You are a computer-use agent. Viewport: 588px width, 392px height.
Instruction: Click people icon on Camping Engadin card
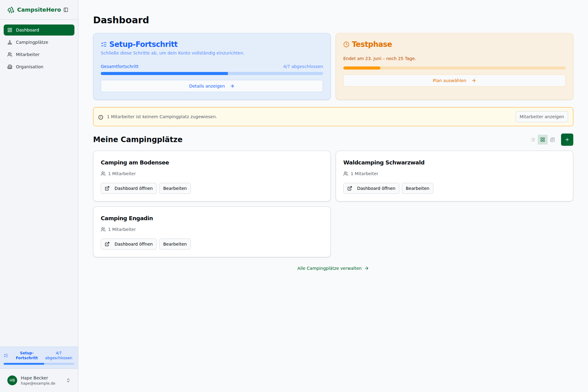(103, 229)
